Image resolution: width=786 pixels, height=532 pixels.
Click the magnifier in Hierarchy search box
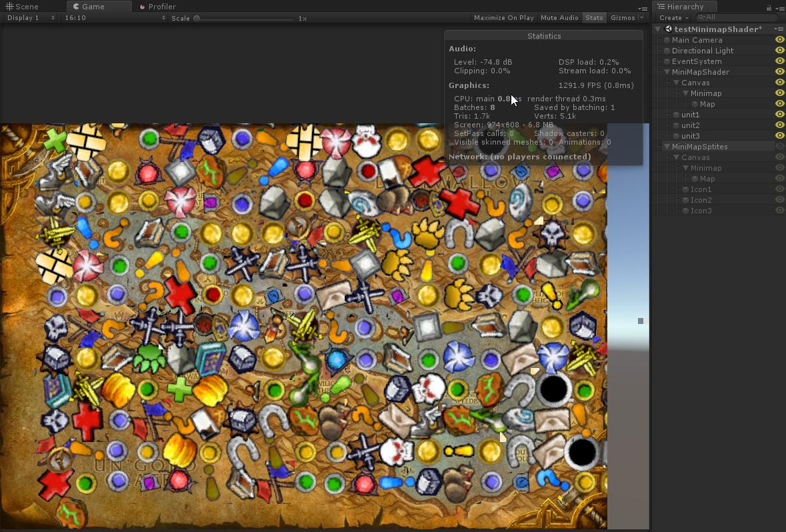(701, 17)
